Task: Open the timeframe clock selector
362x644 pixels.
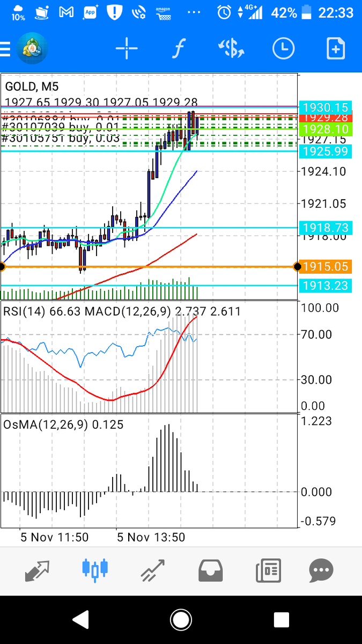Action: [283, 49]
